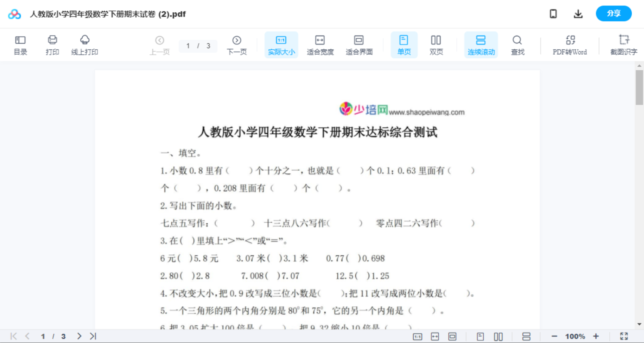Activate the 查找 search tool
This screenshot has height=343, width=644.
(x=517, y=45)
